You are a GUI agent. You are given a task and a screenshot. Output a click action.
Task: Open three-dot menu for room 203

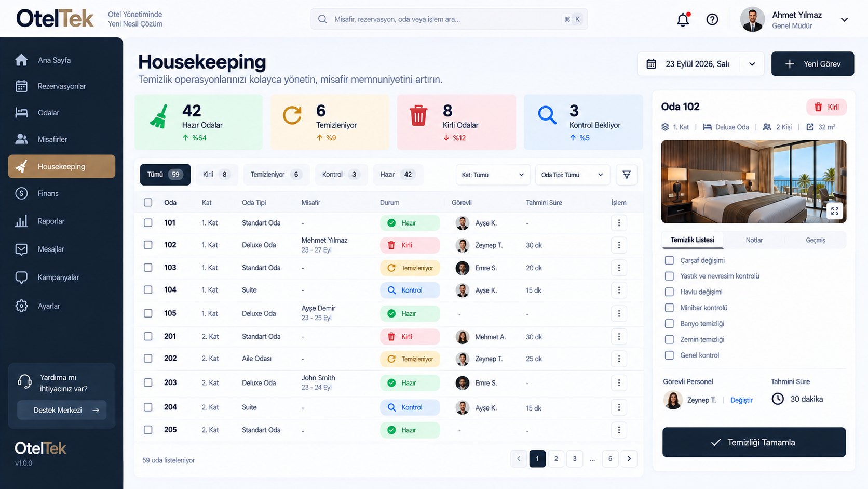click(619, 383)
